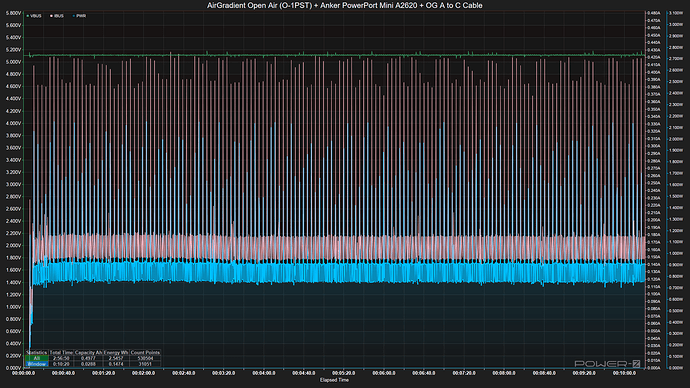
Task: Click the 00:05:20.0 time axis tick
Action: point(344,373)
